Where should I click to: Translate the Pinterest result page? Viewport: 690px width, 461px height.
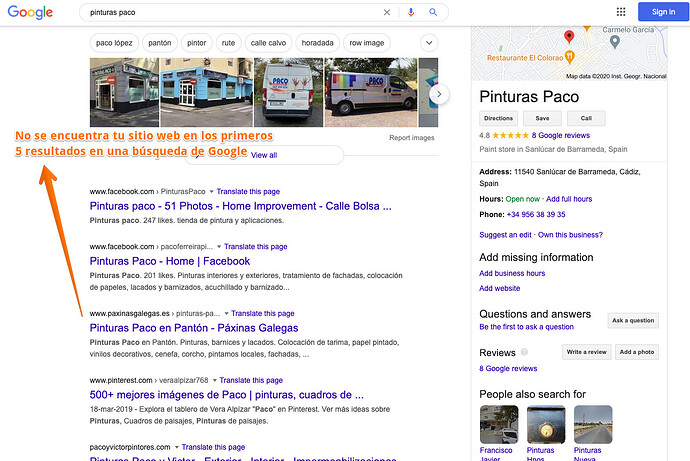click(x=251, y=381)
